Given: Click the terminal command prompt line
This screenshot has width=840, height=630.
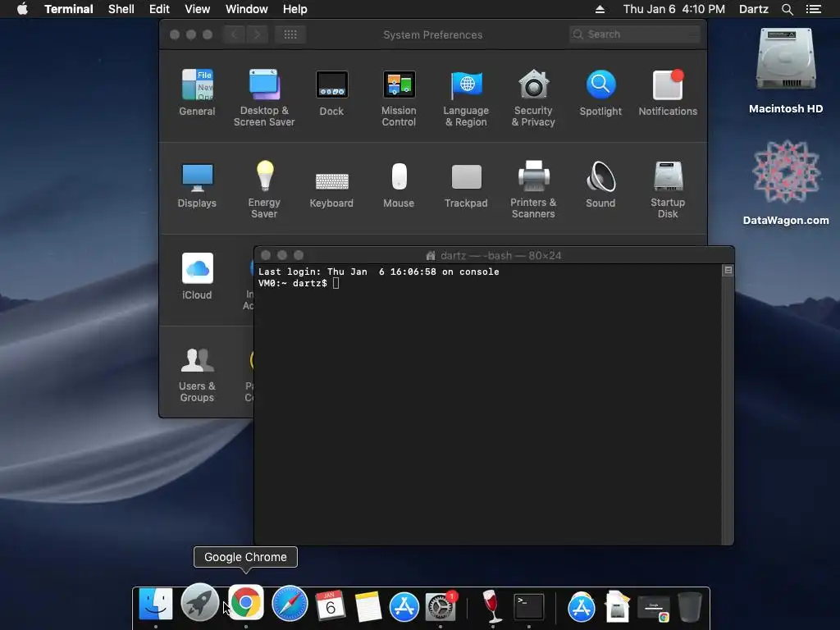Looking at the screenshot, I should click(x=299, y=283).
